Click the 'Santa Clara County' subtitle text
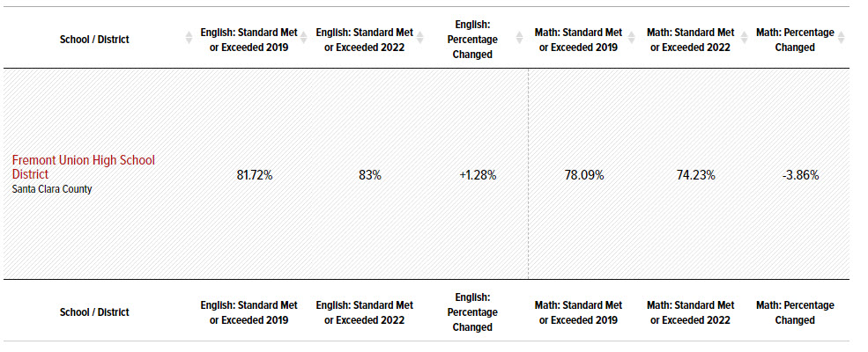 pos(52,189)
